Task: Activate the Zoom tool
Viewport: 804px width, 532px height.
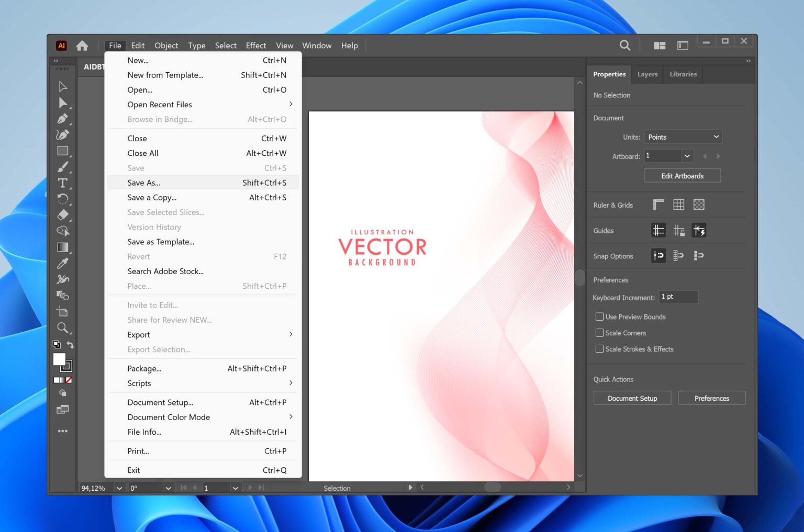Action: [x=63, y=328]
